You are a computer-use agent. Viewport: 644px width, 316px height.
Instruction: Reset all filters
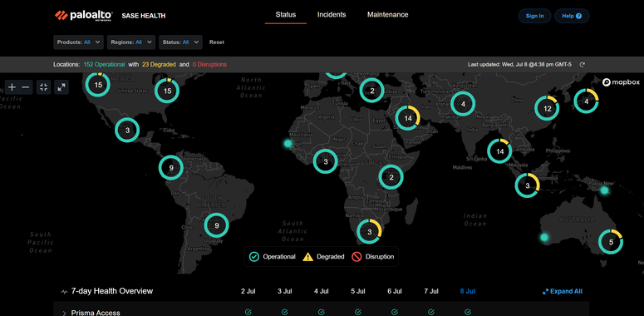217,42
